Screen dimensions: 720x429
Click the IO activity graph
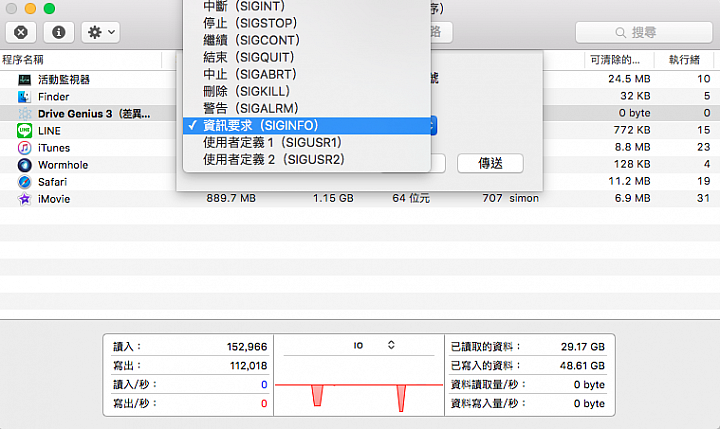point(359,386)
